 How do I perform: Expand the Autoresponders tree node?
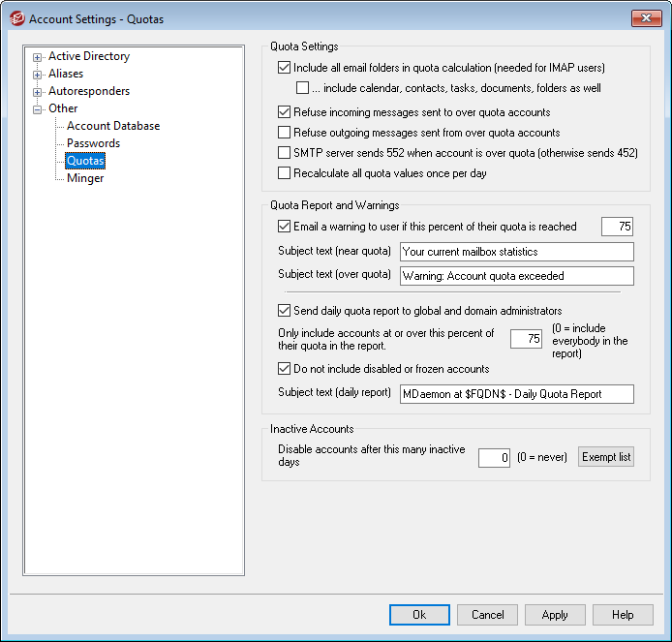[x=38, y=92]
